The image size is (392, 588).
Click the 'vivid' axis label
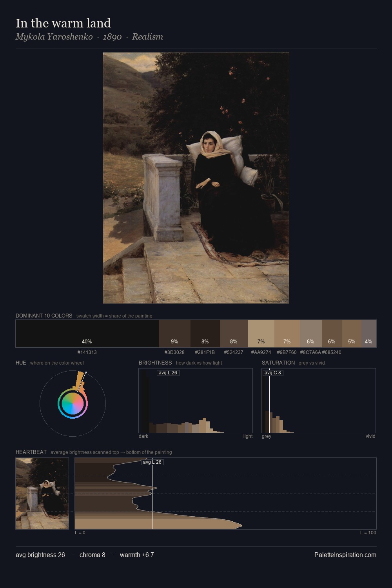coord(370,436)
